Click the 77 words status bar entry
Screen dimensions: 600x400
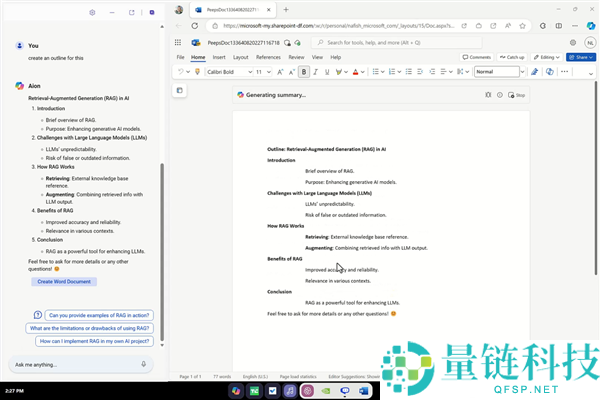tap(222, 377)
